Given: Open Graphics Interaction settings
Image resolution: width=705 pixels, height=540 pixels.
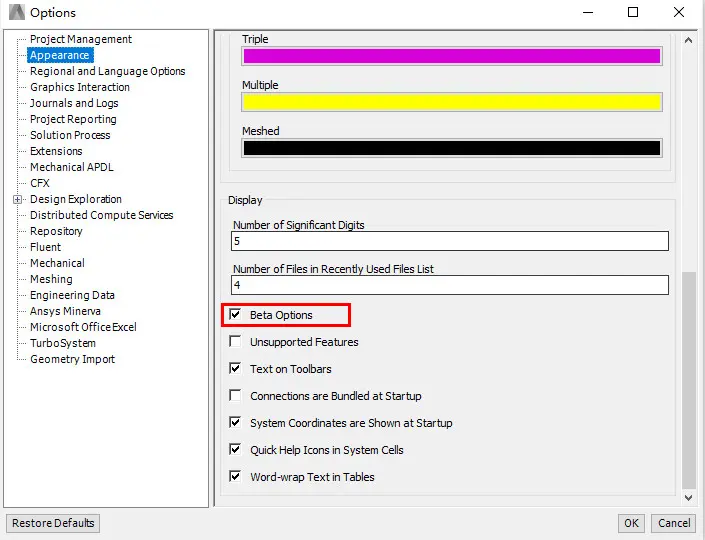Looking at the screenshot, I should click(79, 87).
